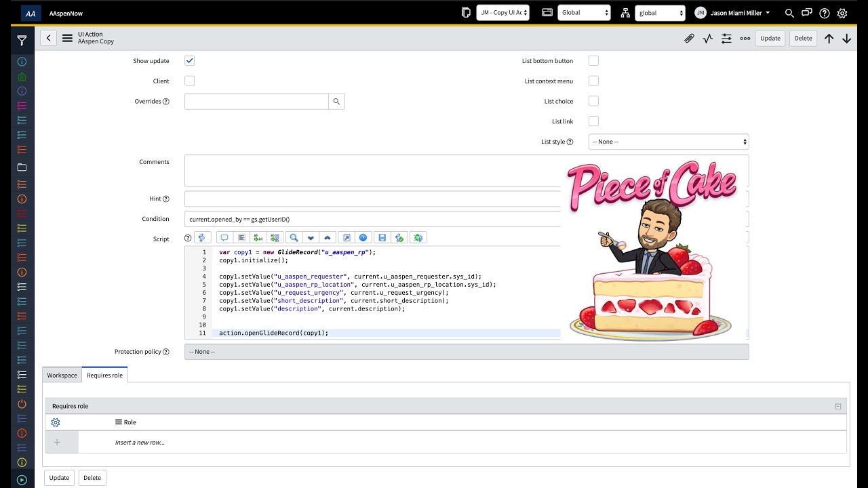Open the activity stream icon

707,38
